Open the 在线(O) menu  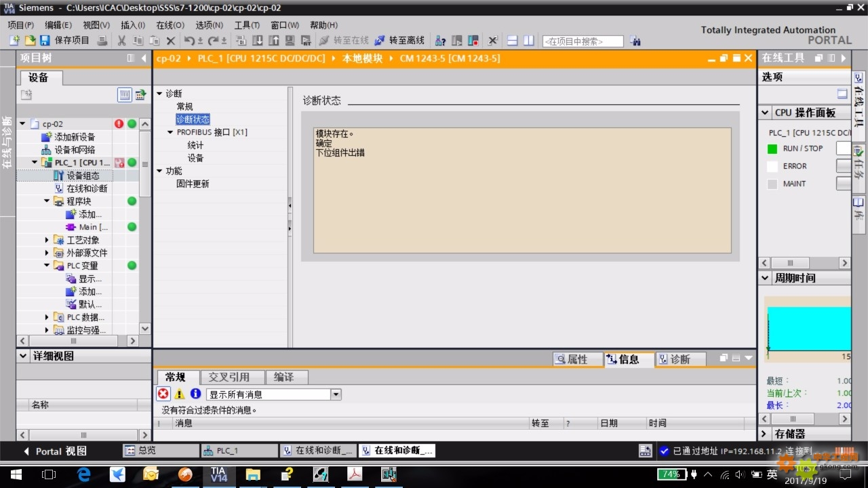[x=170, y=25]
